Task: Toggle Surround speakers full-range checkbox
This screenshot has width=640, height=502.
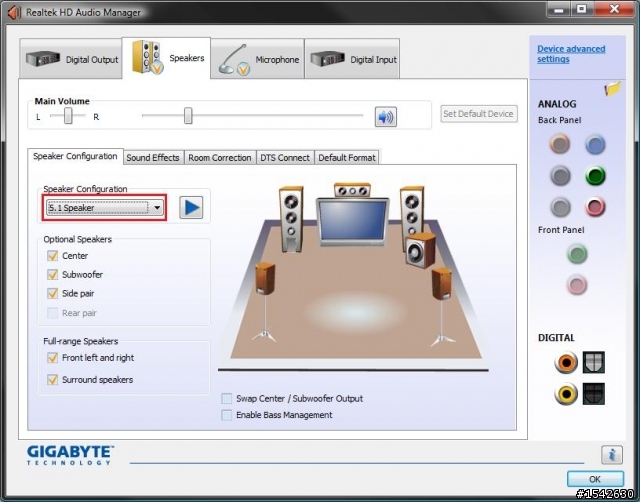Action: pos(52,380)
